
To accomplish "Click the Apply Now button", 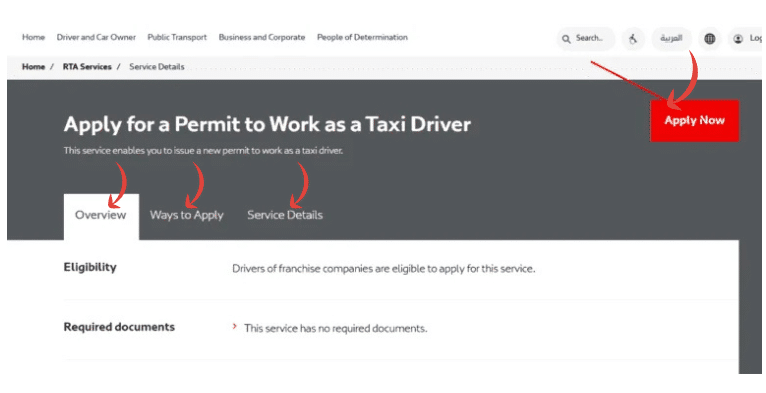I will coord(694,121).
